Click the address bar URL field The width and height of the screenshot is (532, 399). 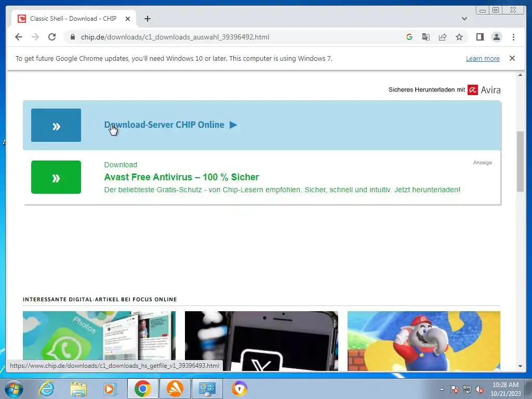[234, 37]
